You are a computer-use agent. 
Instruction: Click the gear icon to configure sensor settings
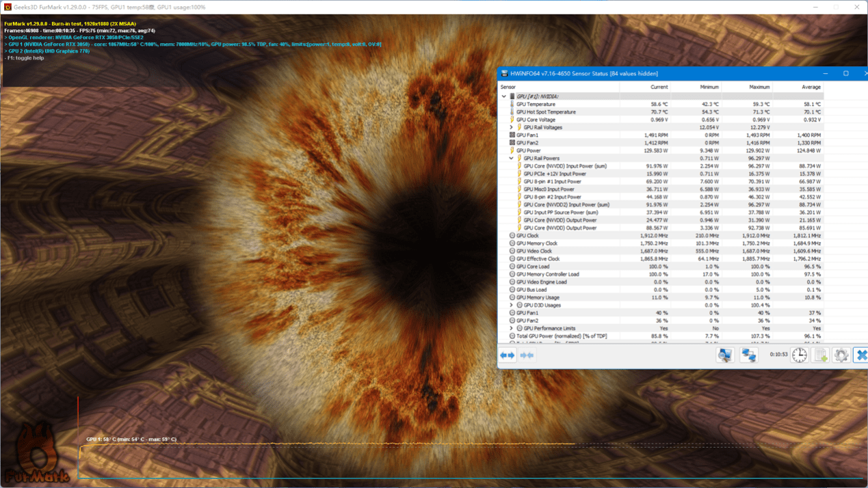pyautogui.click(x=841, y=355)
